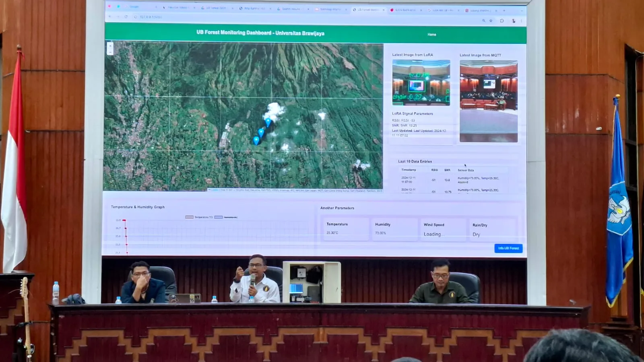Click the 'Another Parameters' heading
Image resolution: width=644 pixels, height=362 pixels.
[337, 208]
